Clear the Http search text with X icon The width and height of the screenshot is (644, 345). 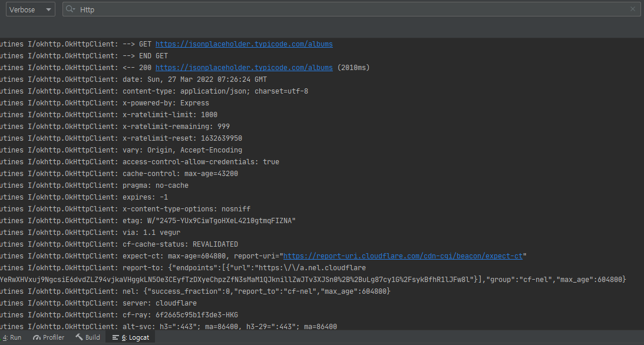[x=633, y=9]
